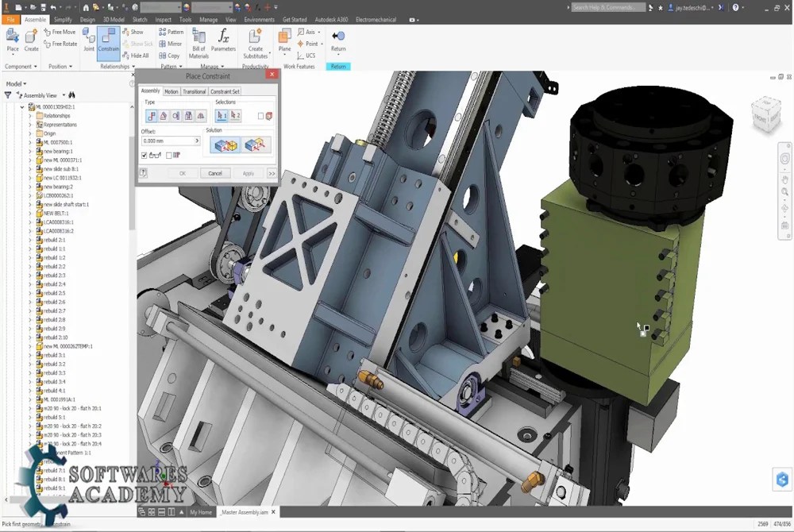Viewport: 794px width, 532px height.
Task: Switch to the Motion tab in Place Constraint
Action: (x=172, y=91)
